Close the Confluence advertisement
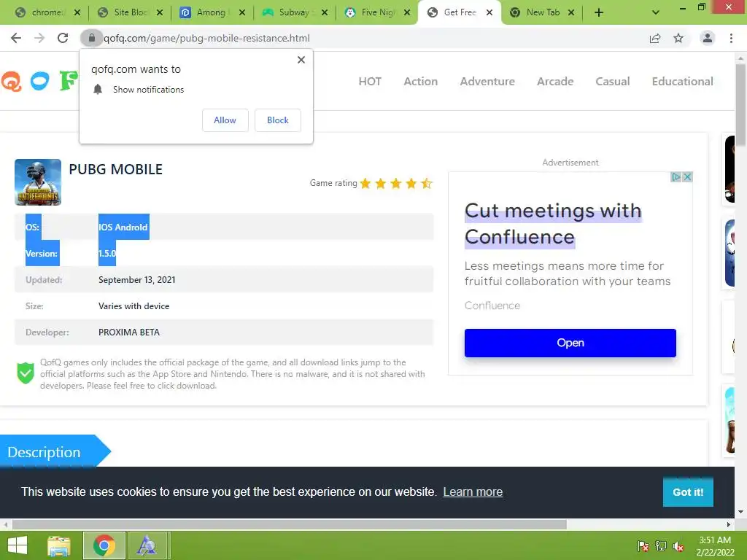The width and height of the screenshot is (747, 560). coord(687,177)
